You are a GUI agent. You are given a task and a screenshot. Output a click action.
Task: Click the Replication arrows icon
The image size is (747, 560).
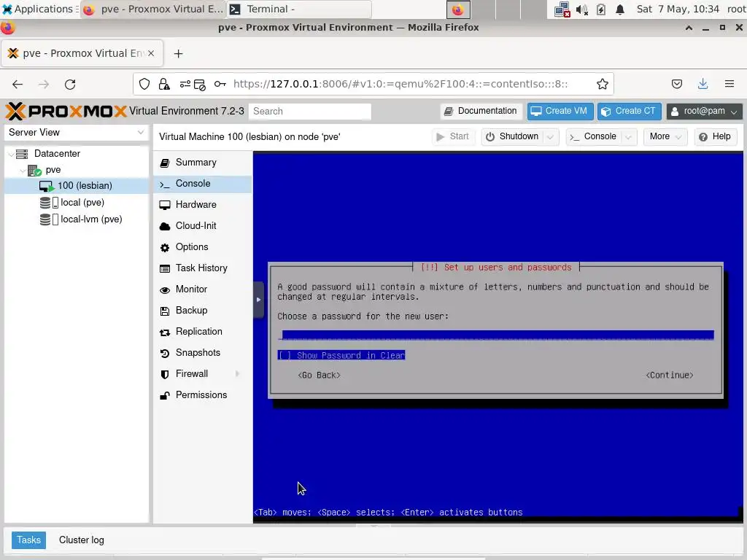pos(165,332)
